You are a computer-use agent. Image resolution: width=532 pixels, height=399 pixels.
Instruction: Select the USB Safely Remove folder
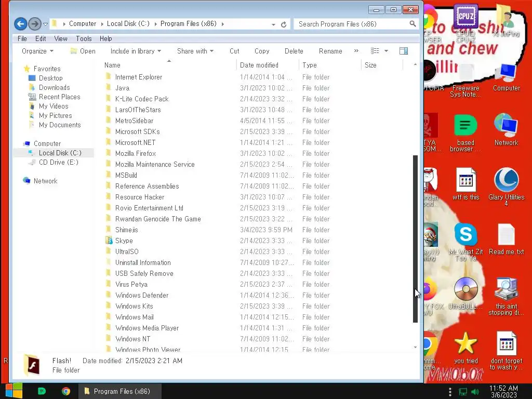point(144,273)
